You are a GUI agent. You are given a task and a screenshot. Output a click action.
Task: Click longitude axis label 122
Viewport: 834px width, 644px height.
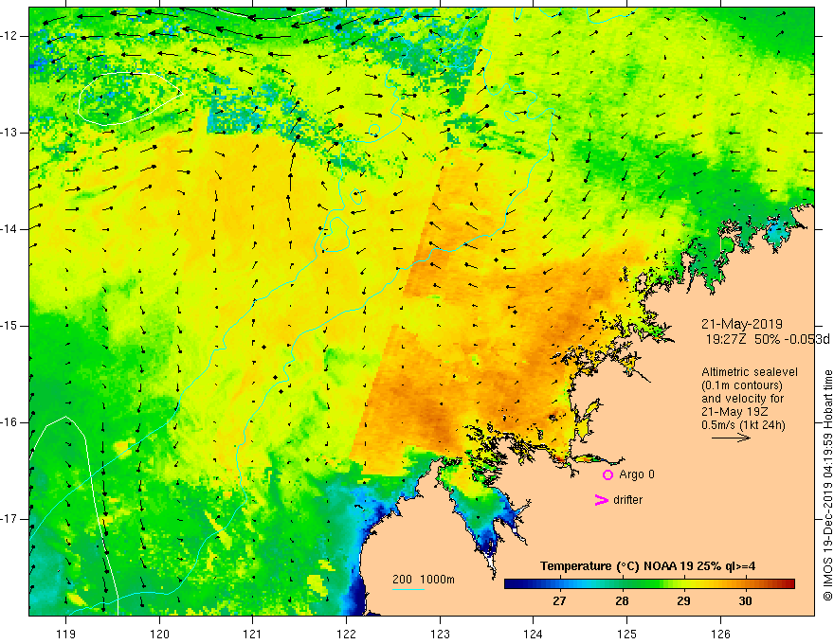click(346, 634)
